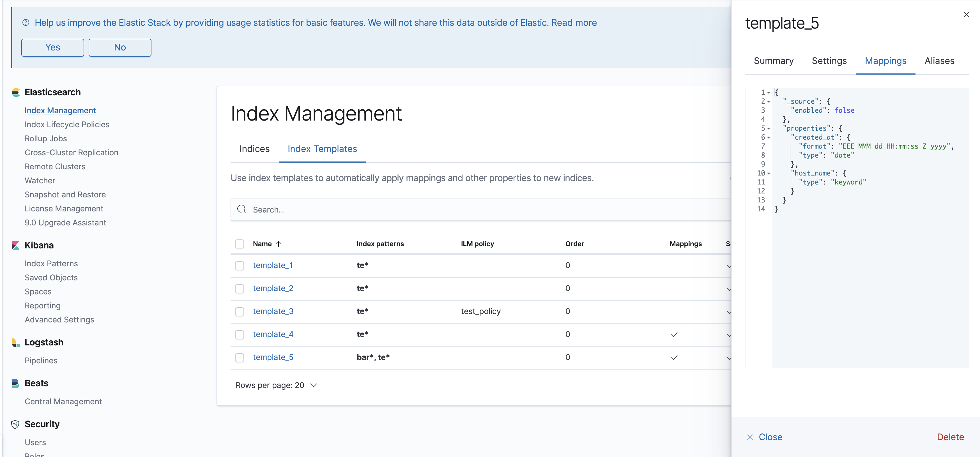
Task: Toggle the select-all header checkbox
Action: [x=239, y=244]
